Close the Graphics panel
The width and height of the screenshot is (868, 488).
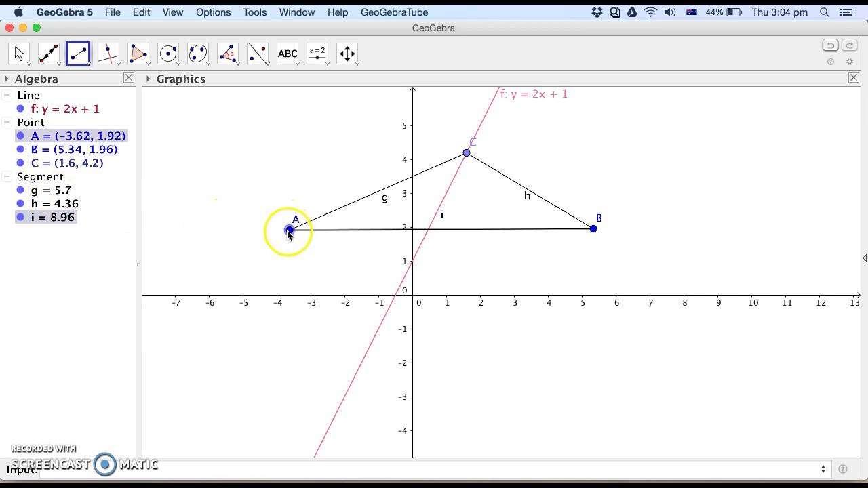click(854, 78)
